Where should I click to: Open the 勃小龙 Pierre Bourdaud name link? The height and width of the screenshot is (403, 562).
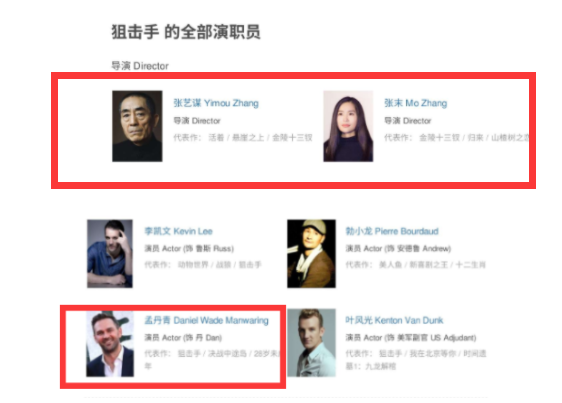pos(392,231)
